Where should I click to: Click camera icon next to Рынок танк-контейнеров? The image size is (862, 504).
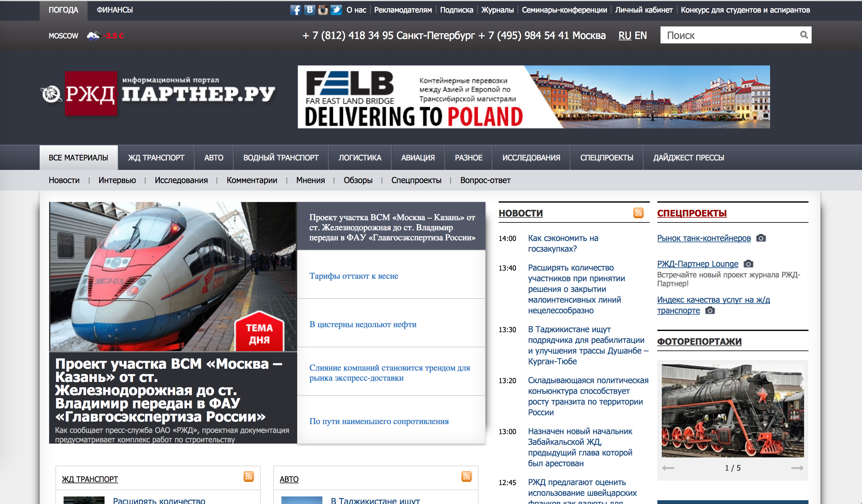click(x=761, y=238)
